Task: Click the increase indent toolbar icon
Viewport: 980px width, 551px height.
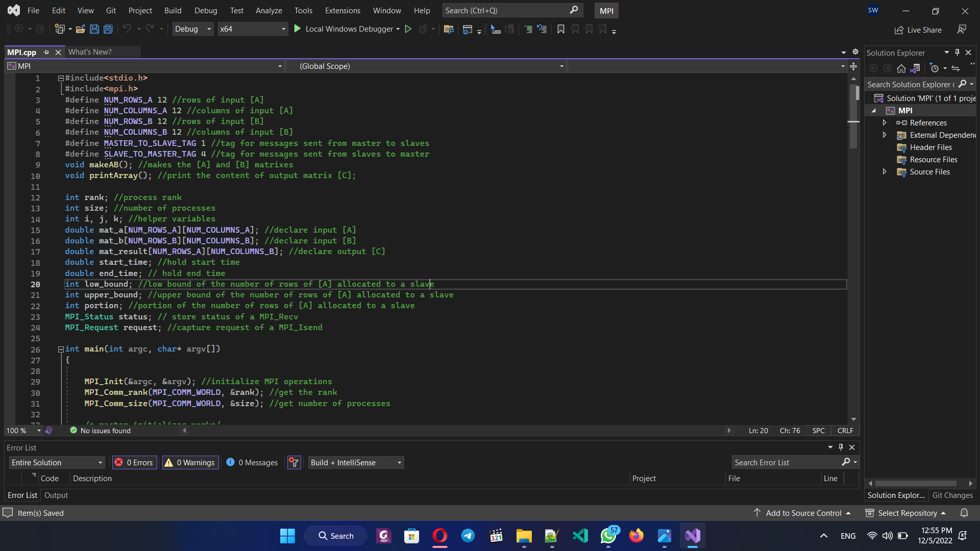Action: pyautogui.click(x=509, y=29)
